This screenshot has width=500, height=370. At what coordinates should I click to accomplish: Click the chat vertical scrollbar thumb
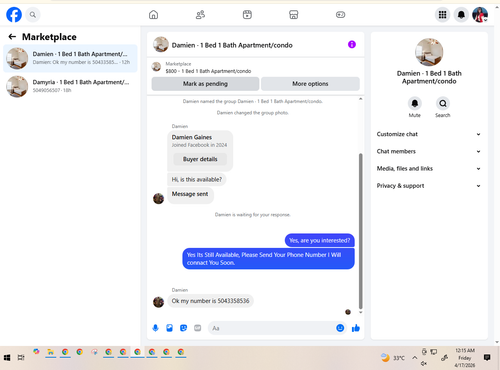[360, 231]
